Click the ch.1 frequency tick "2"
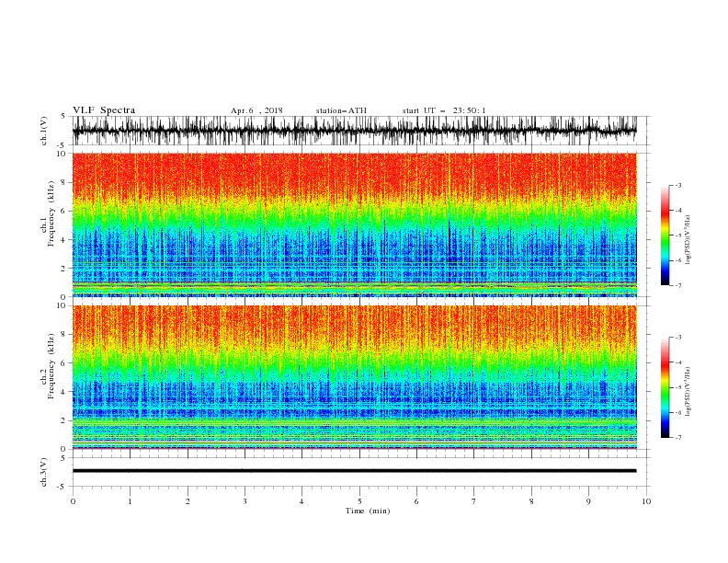 click(x=63, y=269)
